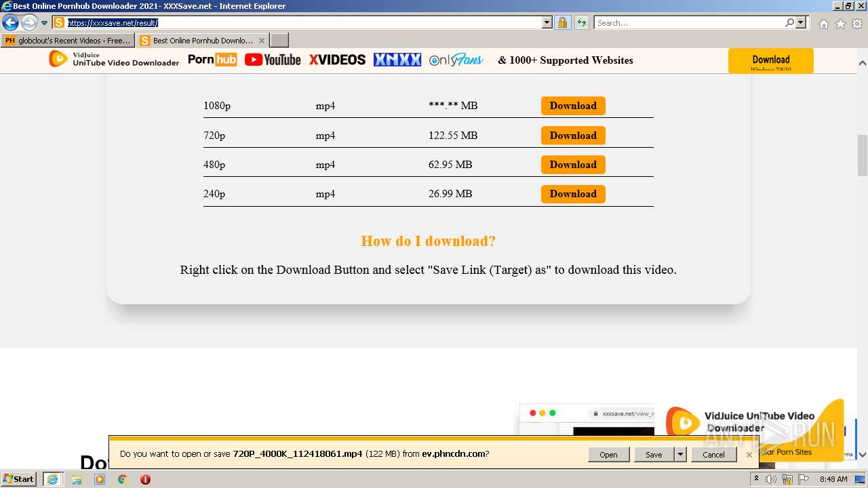The image size is (868, 488).
Task: Click the Home icon
Action: coord(823,24)
